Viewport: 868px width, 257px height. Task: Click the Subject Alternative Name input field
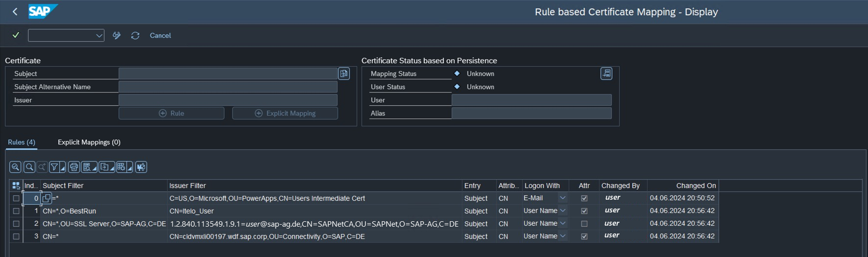click(x=228, y=87)
